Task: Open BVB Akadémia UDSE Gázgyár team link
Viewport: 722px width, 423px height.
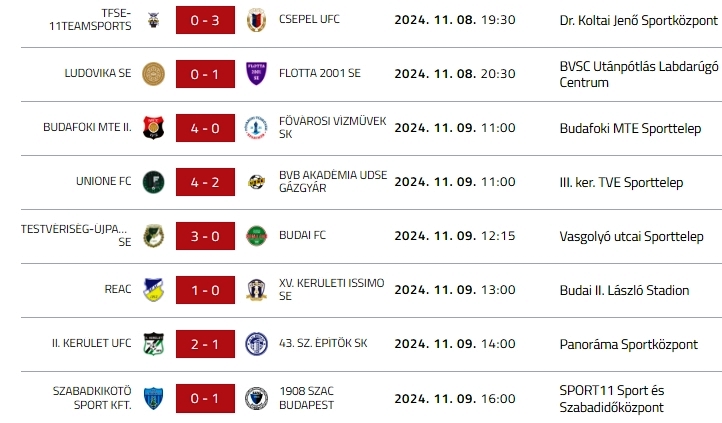Action: (x=326, y=182)
